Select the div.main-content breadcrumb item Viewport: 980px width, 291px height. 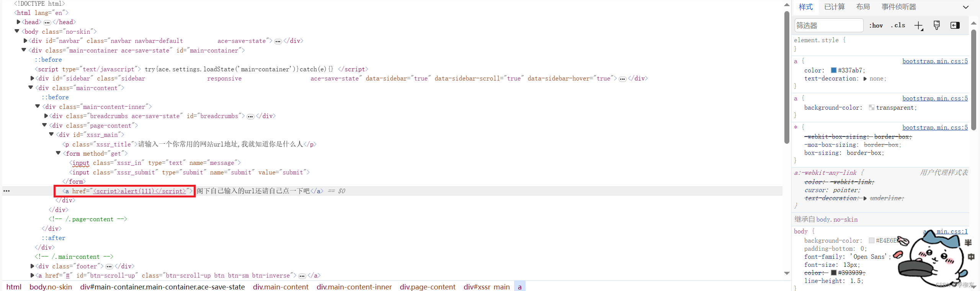point(281,287)
